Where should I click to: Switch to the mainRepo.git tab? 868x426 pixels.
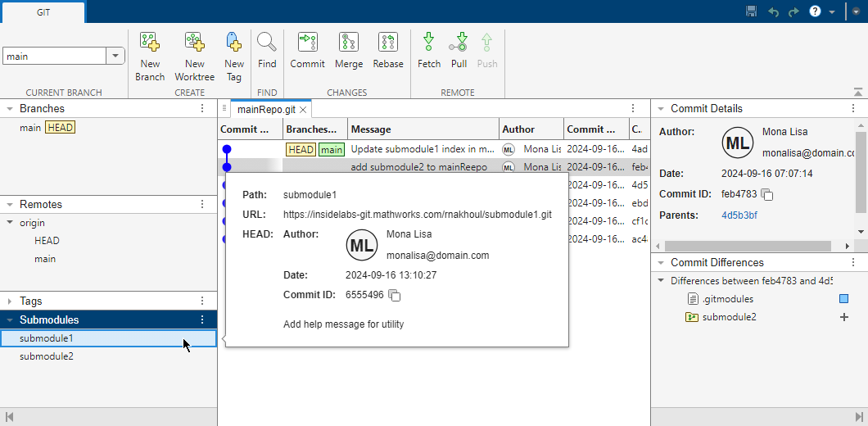[x=265, y=109]
